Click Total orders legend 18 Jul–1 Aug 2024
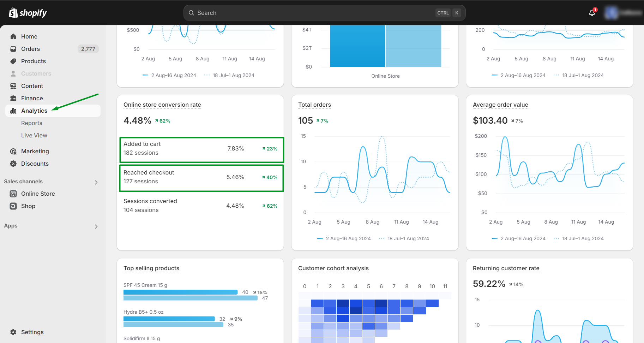Viewport: 644px width, 343px height. (404, 238)
